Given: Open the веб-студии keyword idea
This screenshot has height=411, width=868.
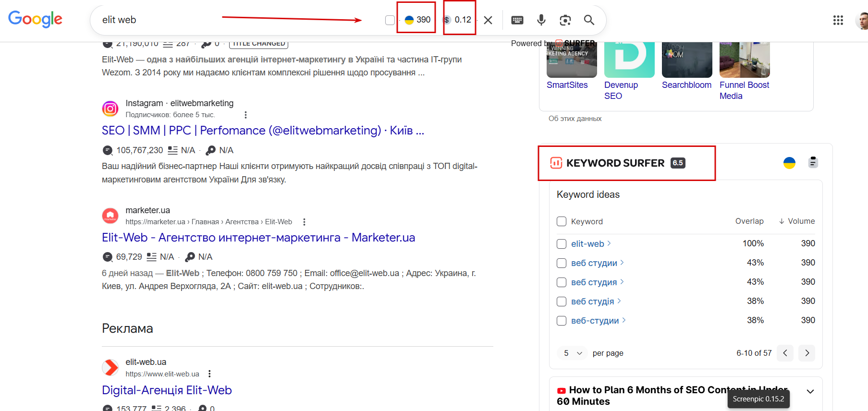Looking at the screenshot, I should coord(598,321).
